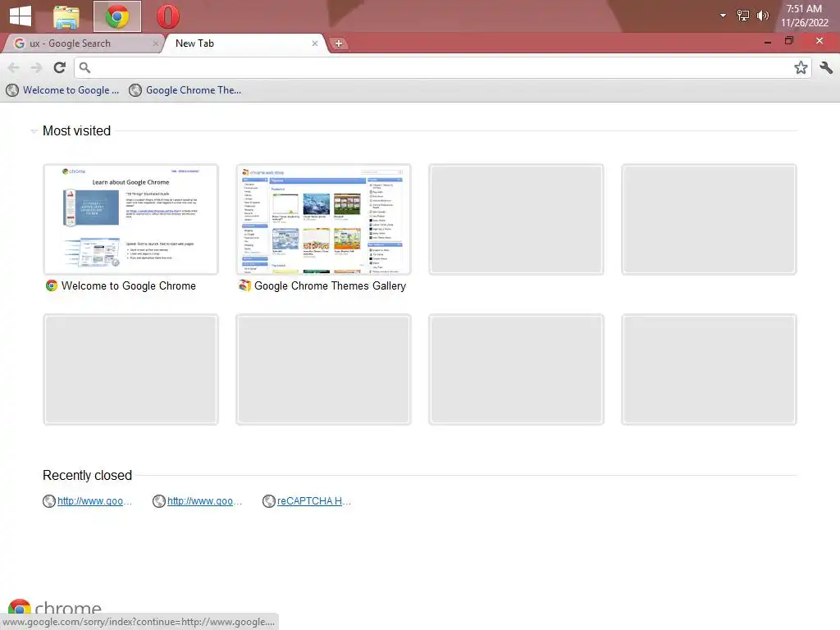Bookmark this page with the star icon
This screenshot has height=630, width=840.
(801, 67)
